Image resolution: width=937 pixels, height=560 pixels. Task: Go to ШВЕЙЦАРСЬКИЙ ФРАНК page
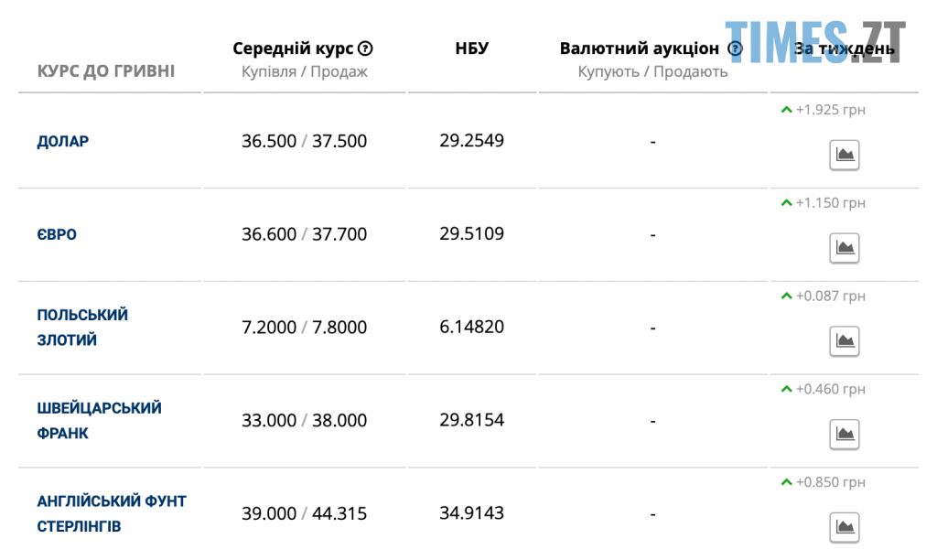pos(99,420)
